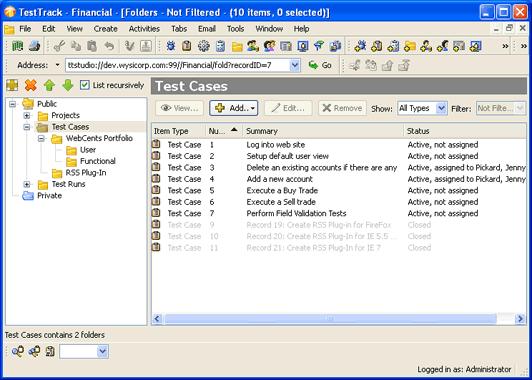Click the green up arrow above folder tree

point(49,86)
